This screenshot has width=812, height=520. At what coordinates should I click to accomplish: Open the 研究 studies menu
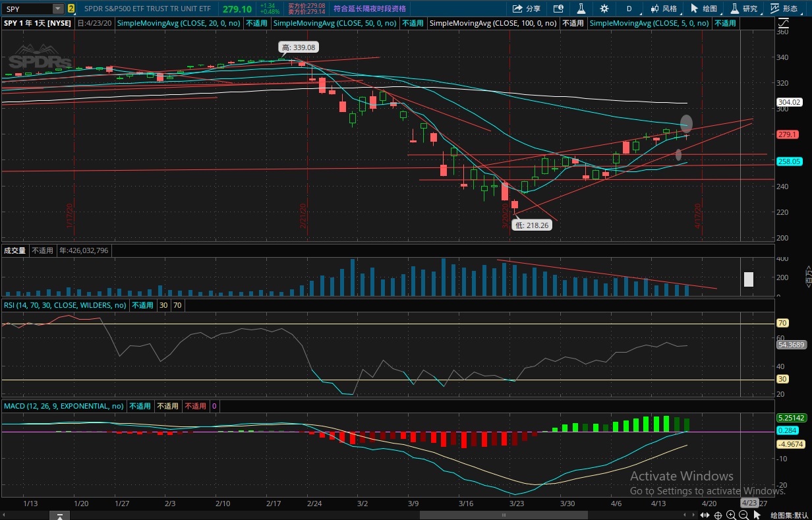click(744, 9)
